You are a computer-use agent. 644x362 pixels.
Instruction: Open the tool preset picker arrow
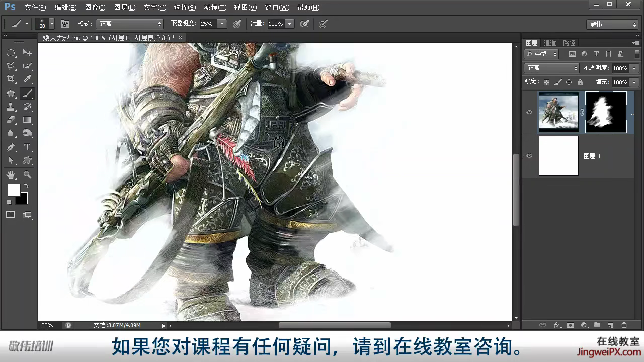tap(27, 24)
